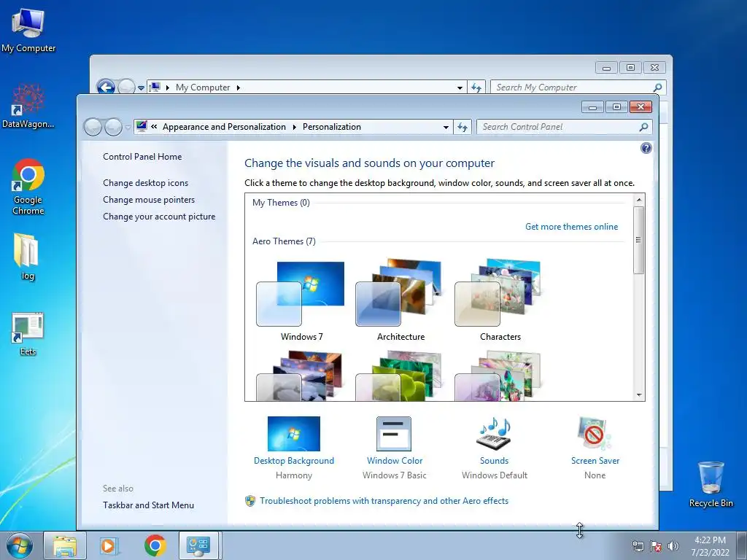Expand arrow before My Computer breadcrumb
Viewport: 747px width, 560px height.
point(168,87)
